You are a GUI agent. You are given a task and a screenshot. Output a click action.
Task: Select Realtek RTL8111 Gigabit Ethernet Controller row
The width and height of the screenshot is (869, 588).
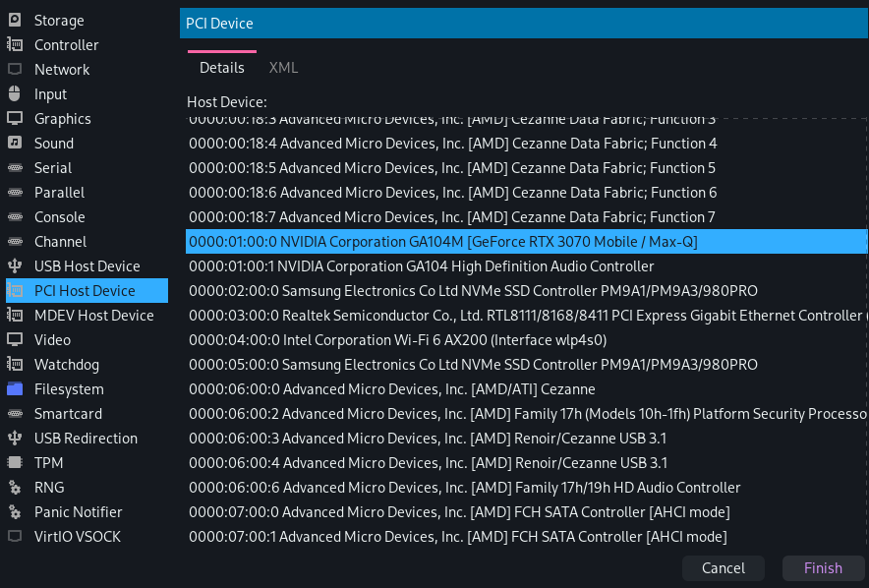521,316
